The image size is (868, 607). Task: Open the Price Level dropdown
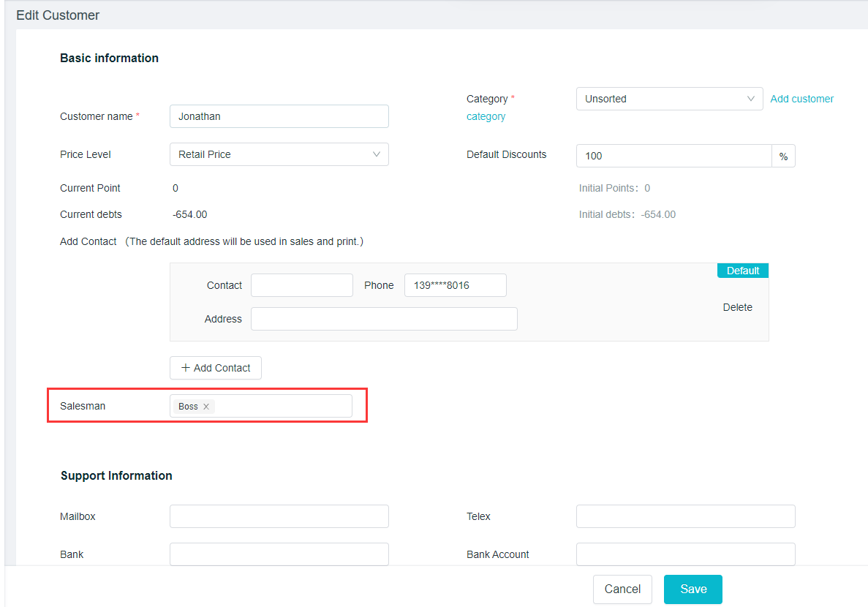point(279,154)
